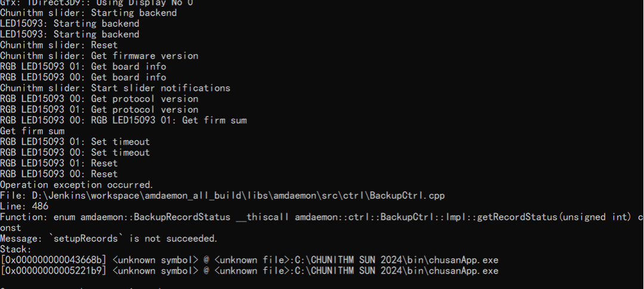The width and height of the screenshot is (644, 289).
Task: Click "RGB LED15093 00: Reset" line
Action: [x=59, y=174]
